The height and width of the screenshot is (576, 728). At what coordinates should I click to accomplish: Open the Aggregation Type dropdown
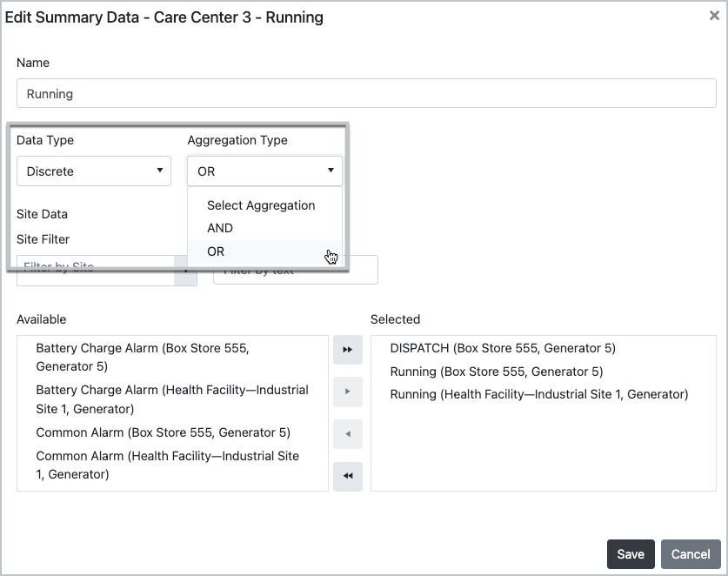coord(264,171)
